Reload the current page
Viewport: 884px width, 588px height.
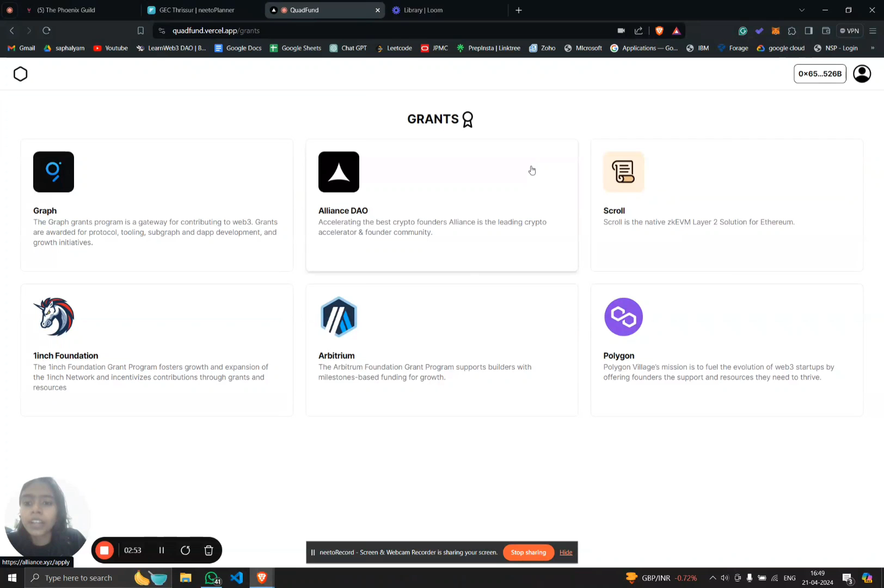[x=46, y=30]
